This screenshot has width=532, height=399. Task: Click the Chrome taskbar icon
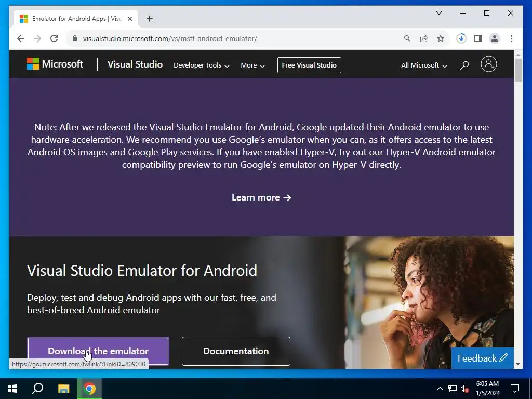click(89, 389)
